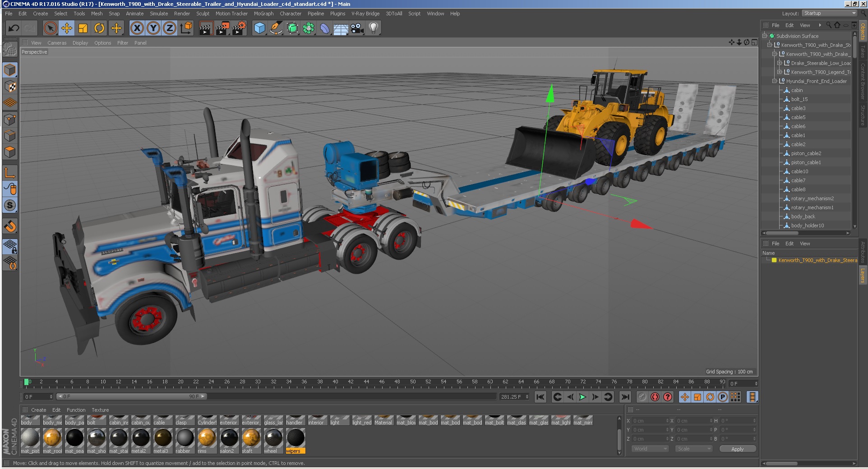Switch to Model mode
This screenshot has height=469, width=868.
(10, 70)
